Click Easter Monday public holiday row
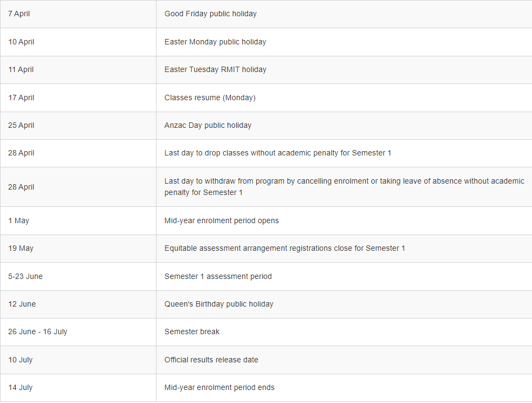The height and width of the screenshot is (403, 532). (266, 42)
